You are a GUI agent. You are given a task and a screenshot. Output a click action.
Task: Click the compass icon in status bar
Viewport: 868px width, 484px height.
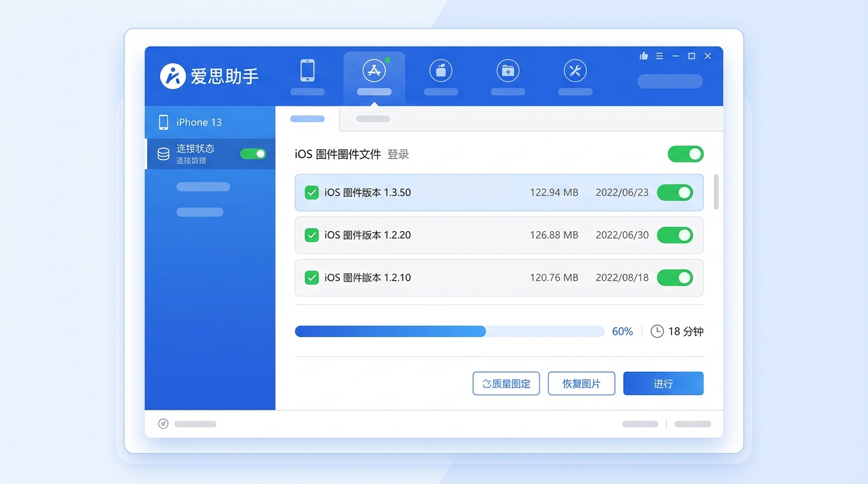[163, 423]
